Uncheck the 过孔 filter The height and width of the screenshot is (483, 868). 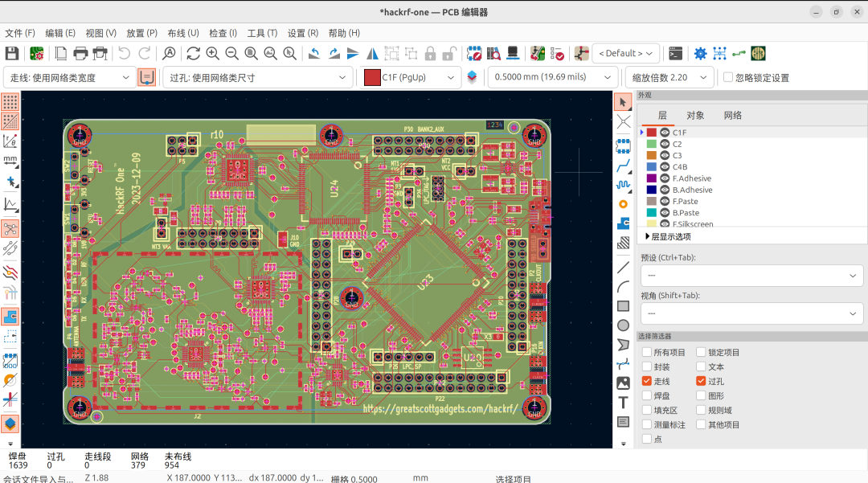coord(701,381)
